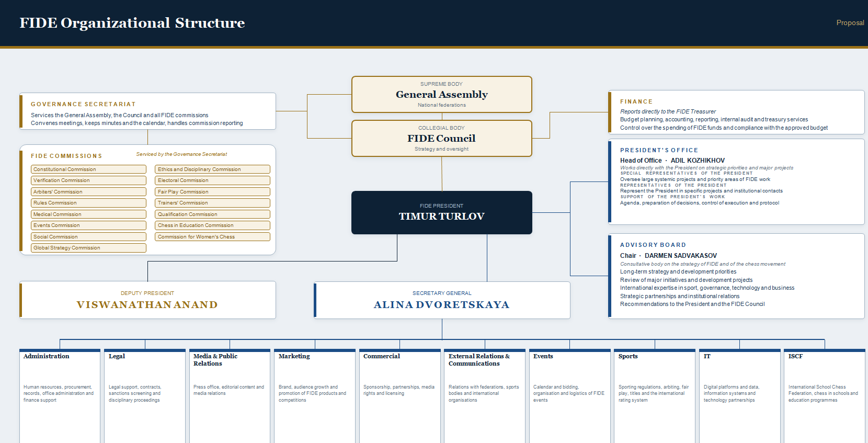Click the Governance Secretariat heading
The height and width of the screenshot is (443, 868).
[83, 105]
